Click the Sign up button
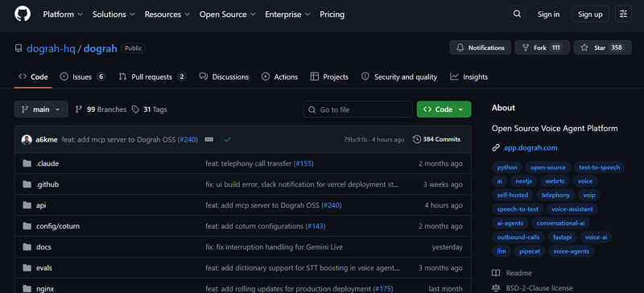 click(590, 14)
